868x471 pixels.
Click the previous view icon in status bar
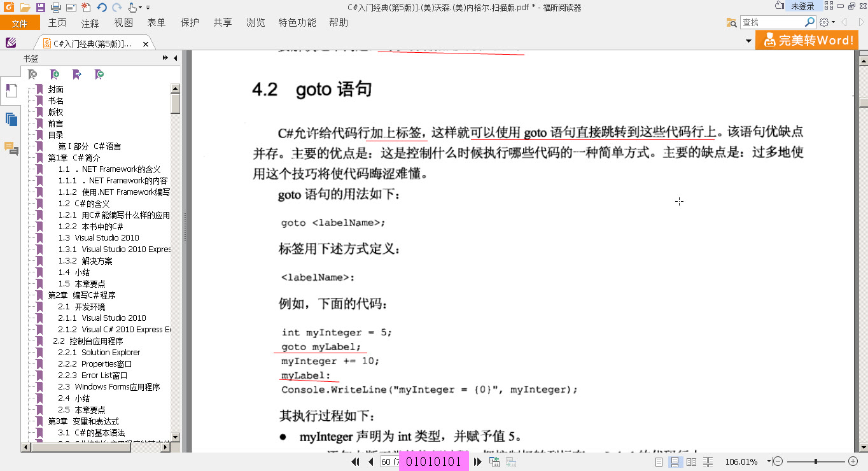pos(494,462)
